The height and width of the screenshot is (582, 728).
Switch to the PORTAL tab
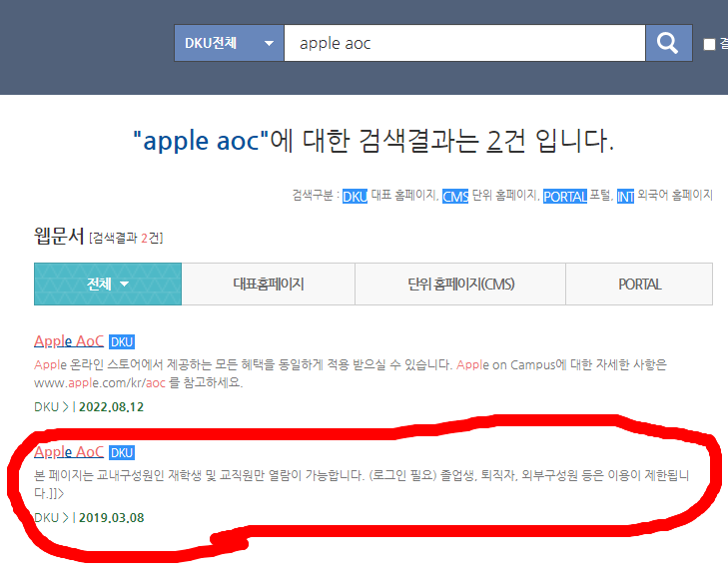coord(639,285)
